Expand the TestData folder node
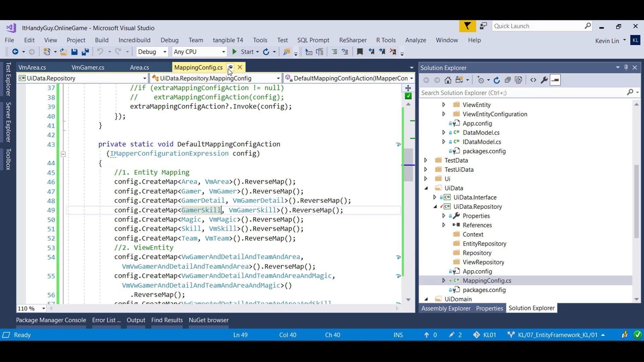The image size is (644, 362). [426, 160]
